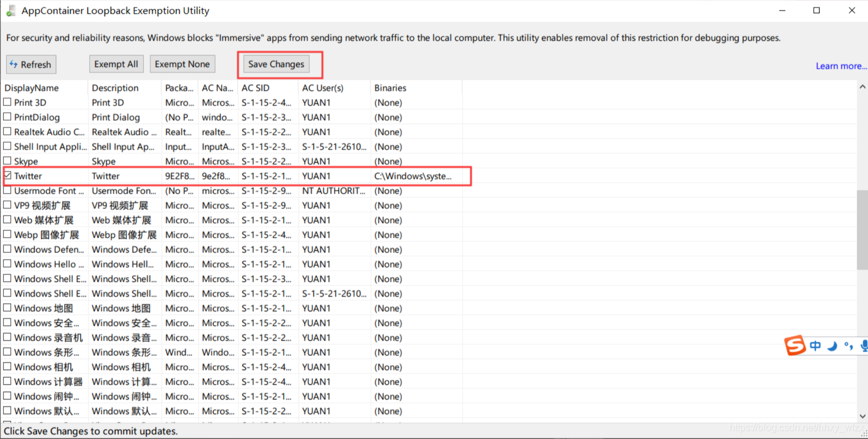Click the vertical scrollbar thumb
This screenshot has width=868, height=439.
pyautogui.click(x=862, y=230)
